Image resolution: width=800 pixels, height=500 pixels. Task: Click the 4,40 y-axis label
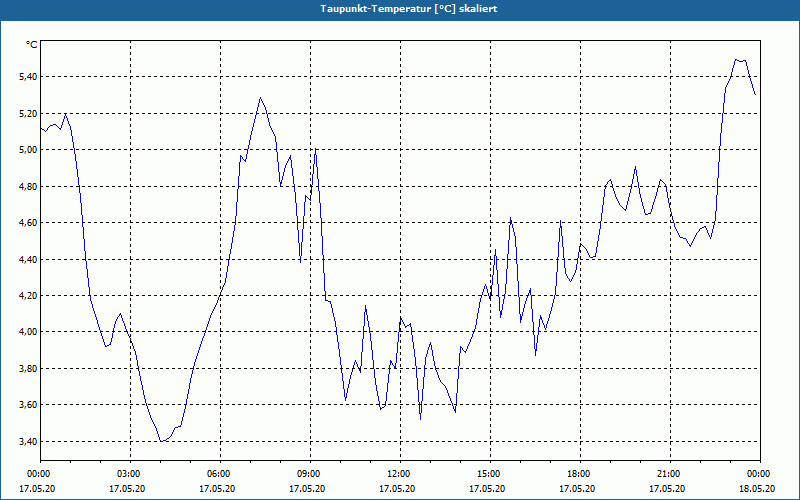[28, 259]
